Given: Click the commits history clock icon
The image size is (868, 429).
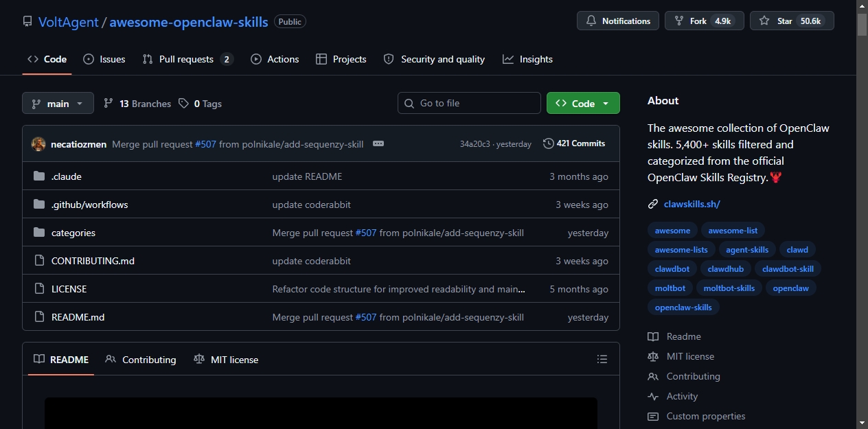Looking at the screenshot, I should (548, 143).
